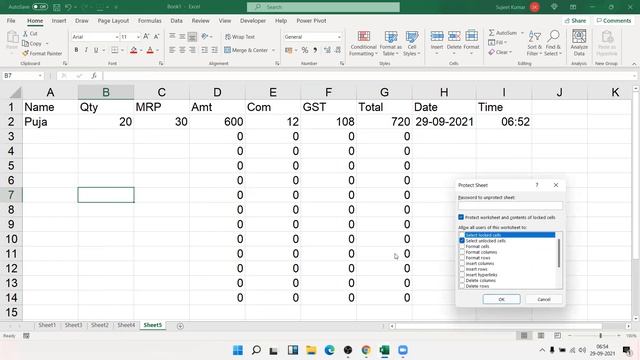Click OK in Protect Sheet dialog
This screenshot has height=360, width=640.
coord(501,299)
